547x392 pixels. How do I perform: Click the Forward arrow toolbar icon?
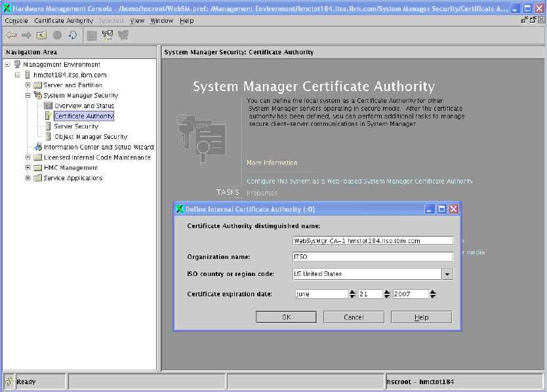click(x=26, y=35)
